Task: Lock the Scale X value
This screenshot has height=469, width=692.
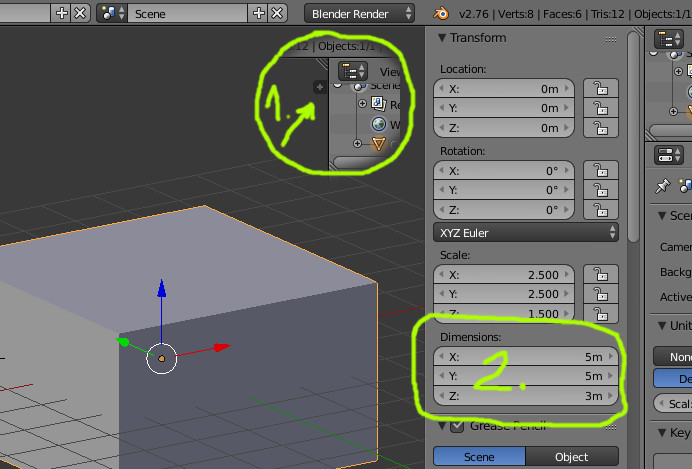Action: coord(601,274)
